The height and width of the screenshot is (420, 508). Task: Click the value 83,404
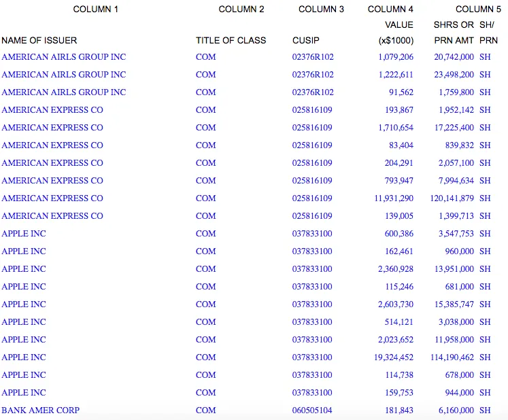[401, 145]
